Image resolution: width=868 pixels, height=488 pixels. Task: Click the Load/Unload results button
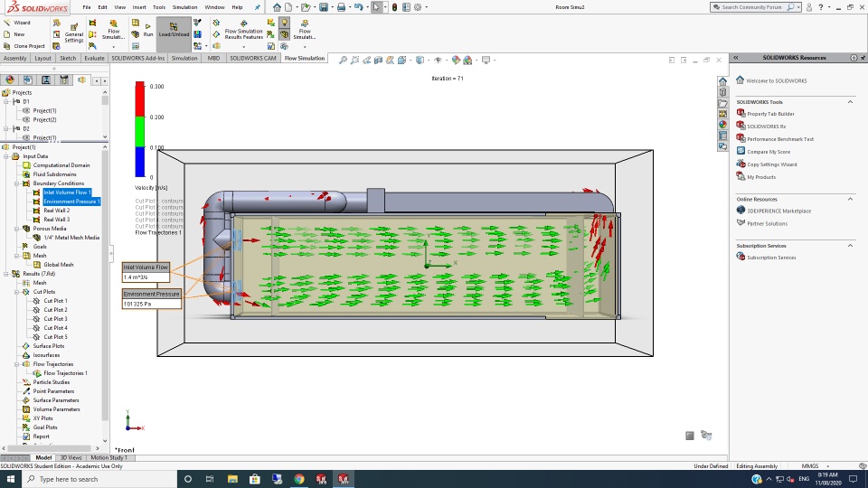(174, 31)
